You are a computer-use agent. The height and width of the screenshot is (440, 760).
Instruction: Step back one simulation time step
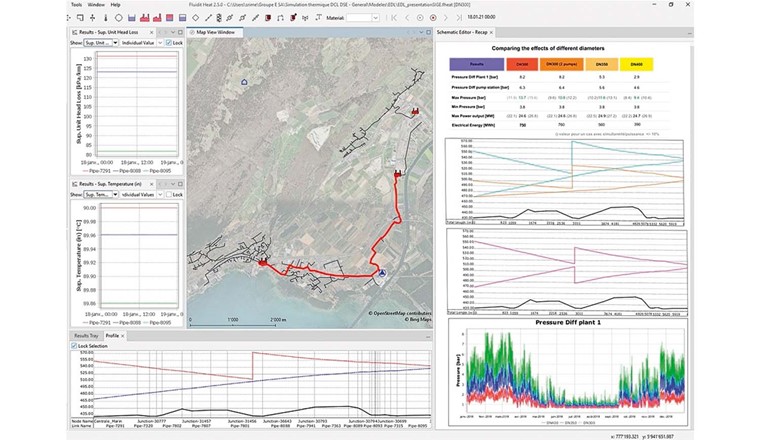tap(407, 18)
